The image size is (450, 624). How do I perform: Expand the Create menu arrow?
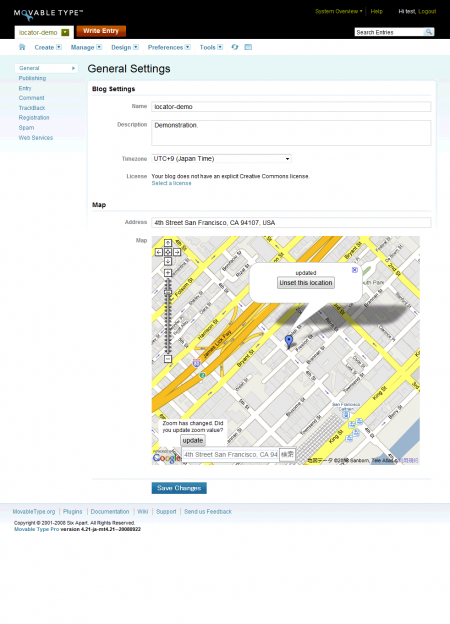pos(59,47)
